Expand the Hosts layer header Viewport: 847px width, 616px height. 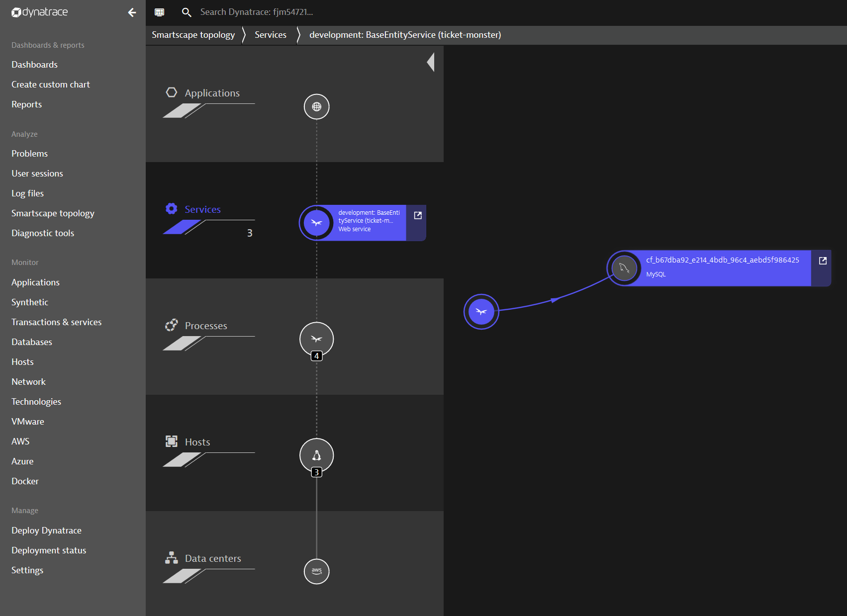pos(197,442)
